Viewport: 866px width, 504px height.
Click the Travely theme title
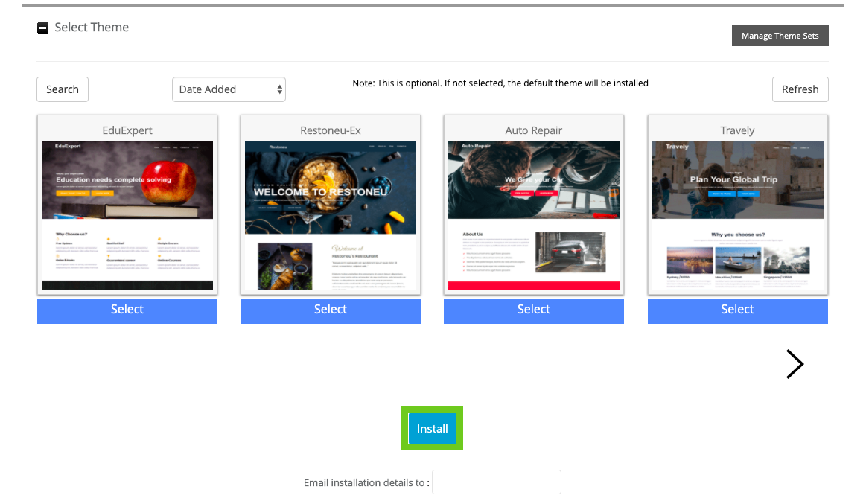737,130
